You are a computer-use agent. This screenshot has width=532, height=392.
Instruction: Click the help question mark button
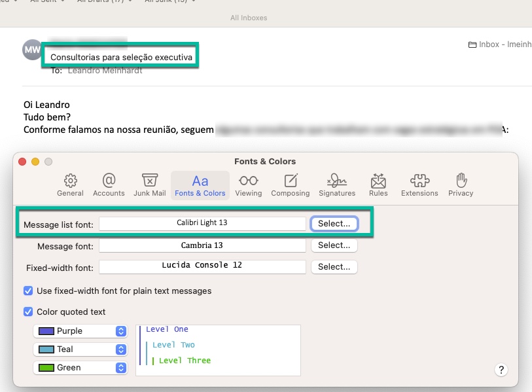(501, 370)
